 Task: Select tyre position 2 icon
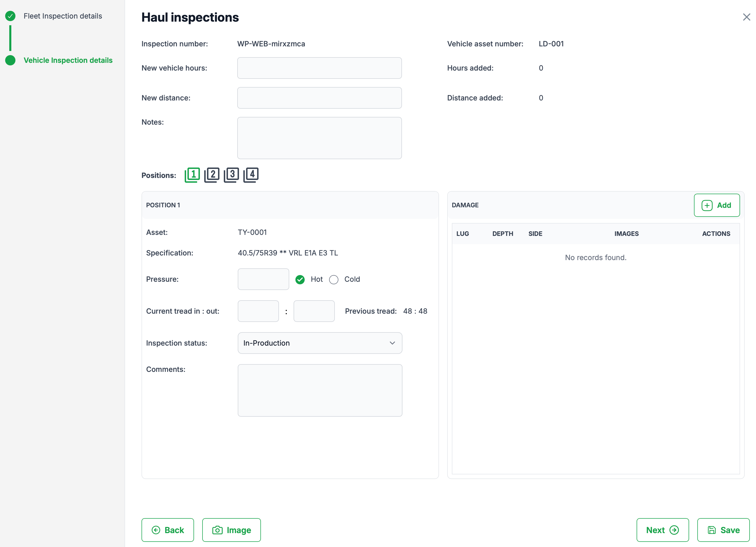(x=212, y=175)
